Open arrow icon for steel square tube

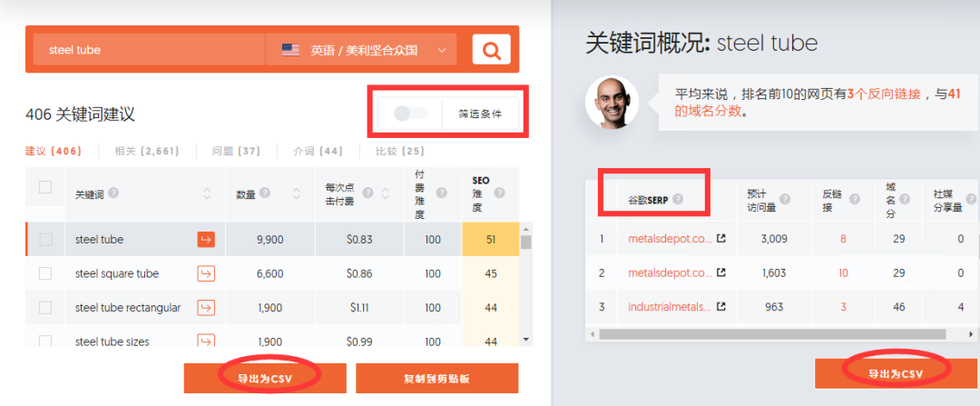206,273
